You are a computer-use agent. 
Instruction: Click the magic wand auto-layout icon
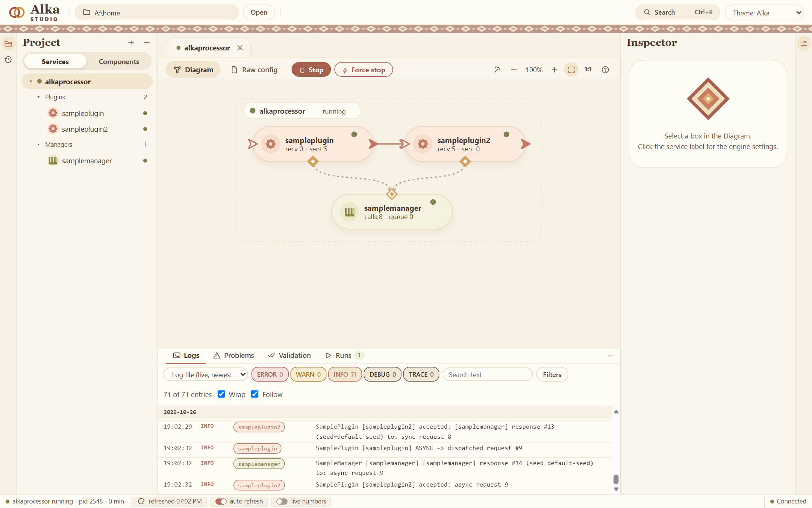point(497,70)
